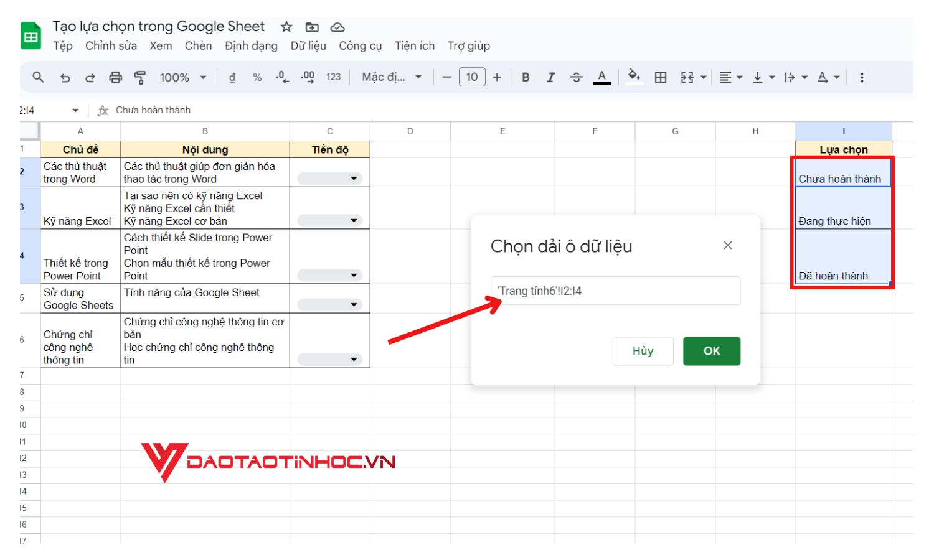Apply strikethrough formatting
934x560 pixels.
point(576,77)
